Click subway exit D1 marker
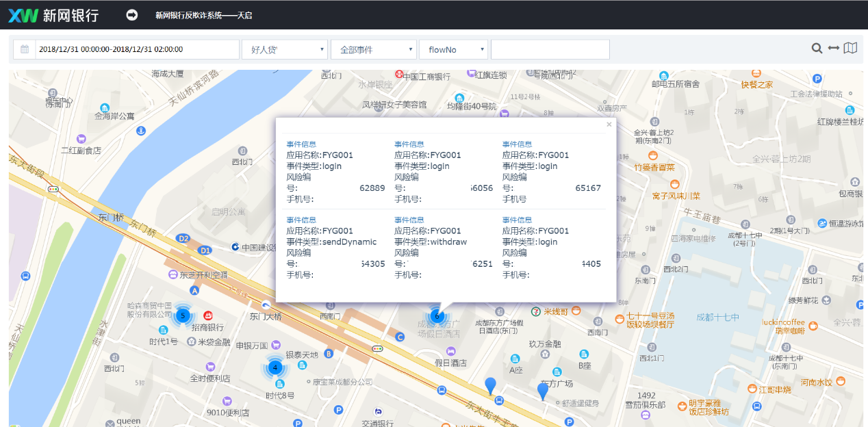Image resolution: width=868 pixels, height=427 pixels. pos(205,250)
